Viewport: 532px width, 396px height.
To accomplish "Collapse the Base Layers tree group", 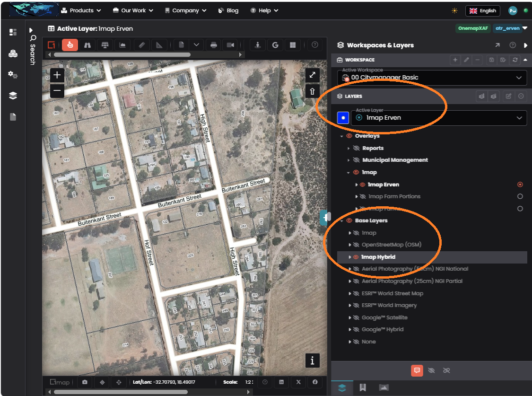I will [x=341, y=220].
